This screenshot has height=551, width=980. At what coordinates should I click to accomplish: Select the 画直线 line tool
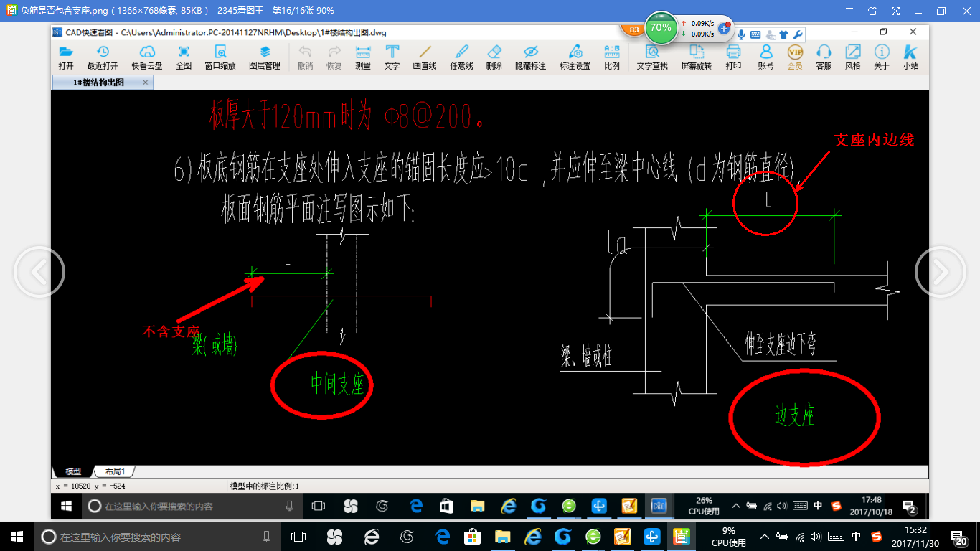[425, 57]
